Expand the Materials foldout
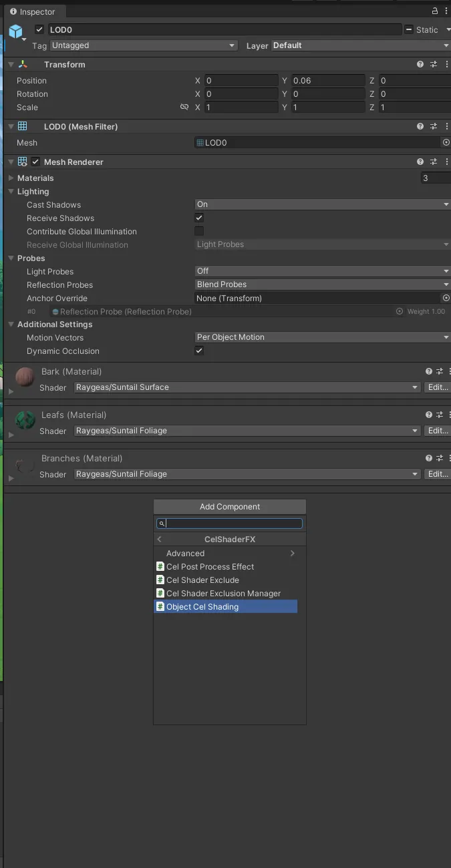Viewport: 451px width, 868px height. tap(11, 178)
